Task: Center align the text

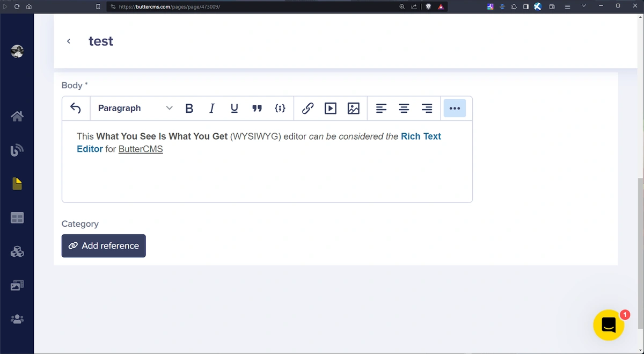Action: [x=404, y=109]
